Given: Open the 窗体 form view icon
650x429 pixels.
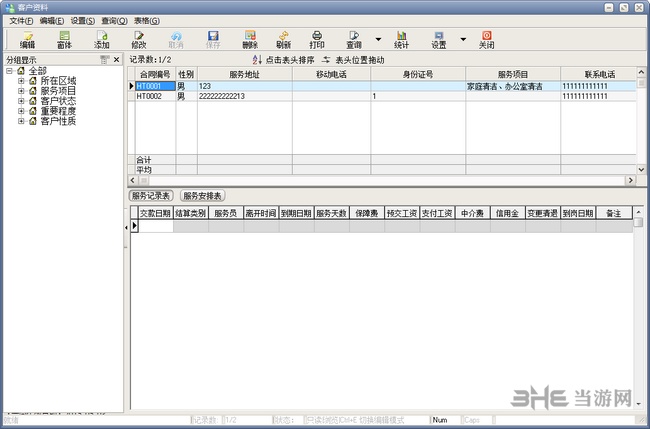Looking at the screenshot, I should click(64, 39).
